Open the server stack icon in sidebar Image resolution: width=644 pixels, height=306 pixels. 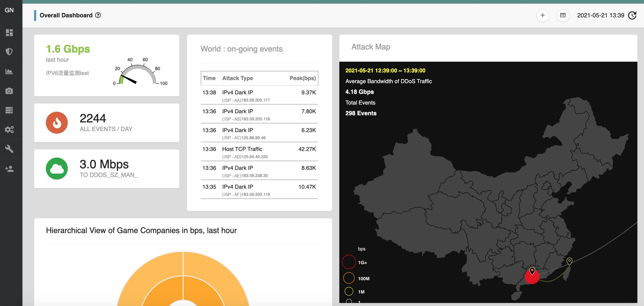9,110
